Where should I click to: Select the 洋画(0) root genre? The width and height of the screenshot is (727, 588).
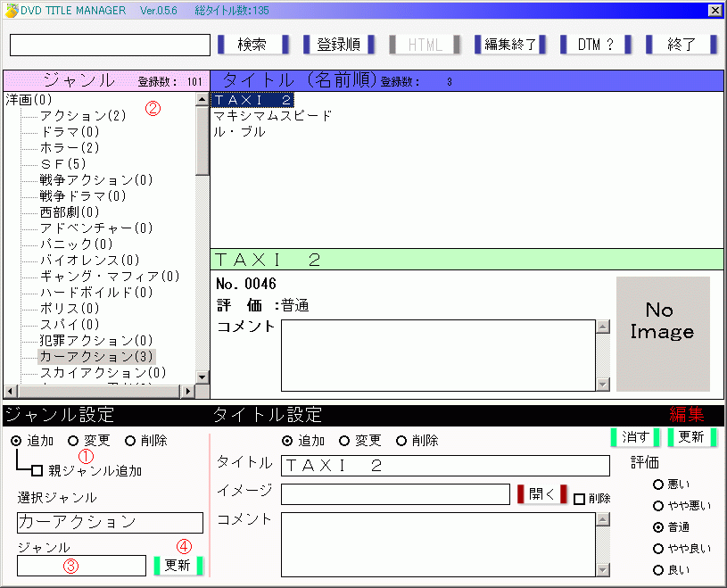(x=29, y=100)
